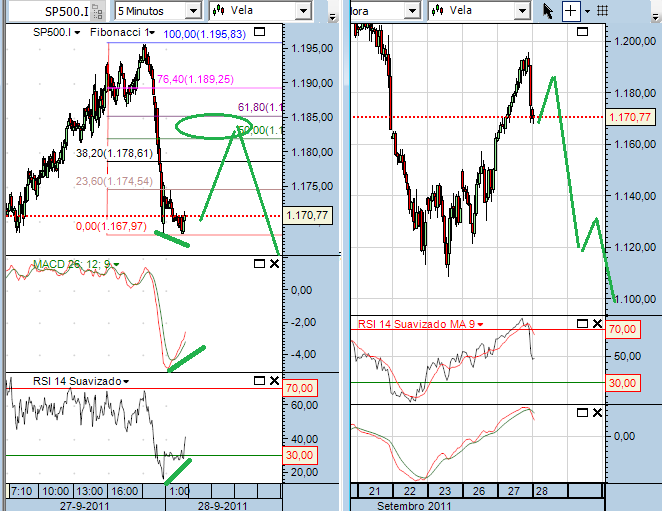Click the symbol search icon beside SP500.I

click(x=98, y=12)
